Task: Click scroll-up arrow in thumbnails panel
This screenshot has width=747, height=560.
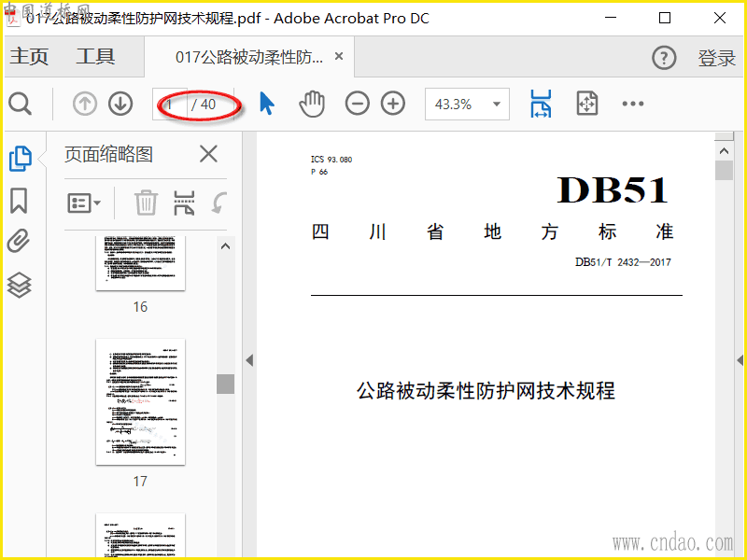Action: click(225, 246)
